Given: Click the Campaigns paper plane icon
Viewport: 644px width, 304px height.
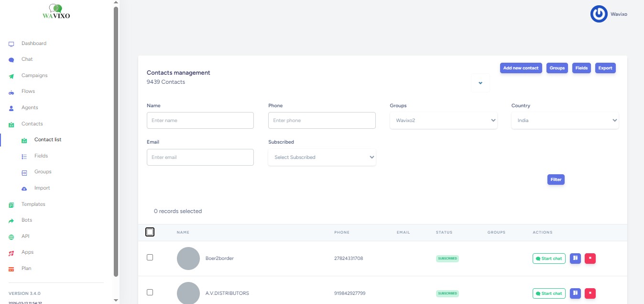Looking at the screenshot, I should (11, 76).
